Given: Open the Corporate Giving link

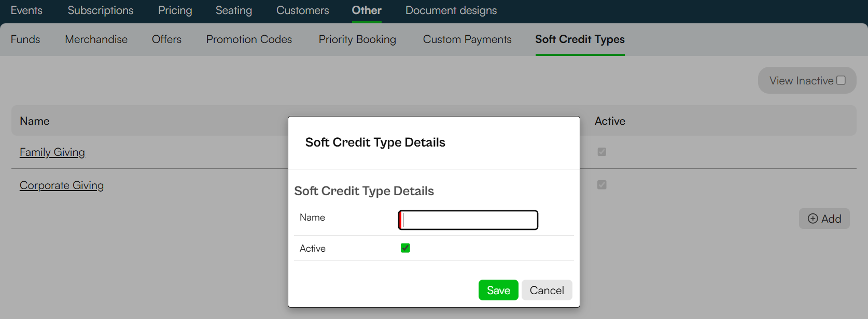Looking at the screenshot, I should point(62,185).
